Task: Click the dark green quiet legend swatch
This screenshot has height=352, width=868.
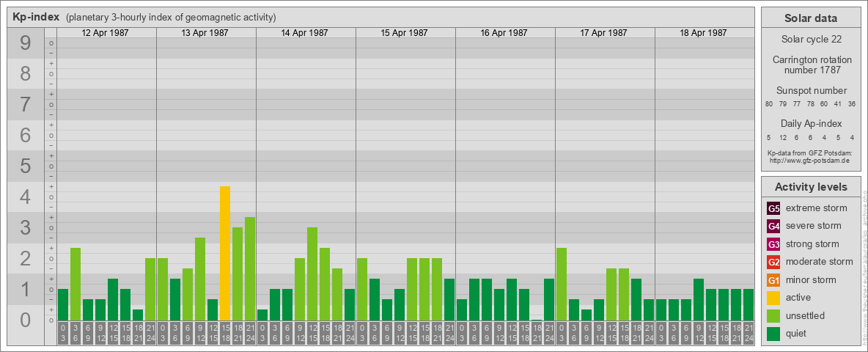Action: pos(774,334)
